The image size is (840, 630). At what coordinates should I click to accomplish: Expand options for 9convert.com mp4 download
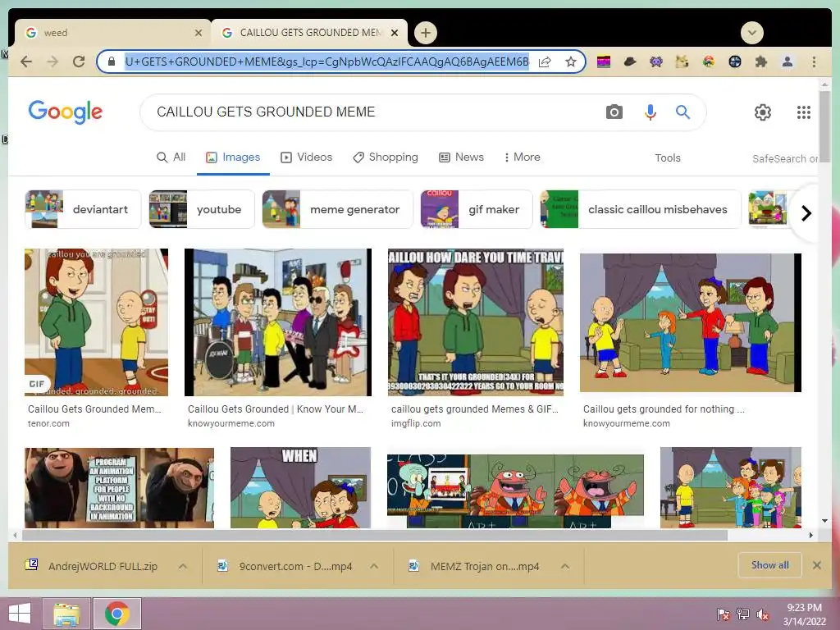[x=374, y=566]
